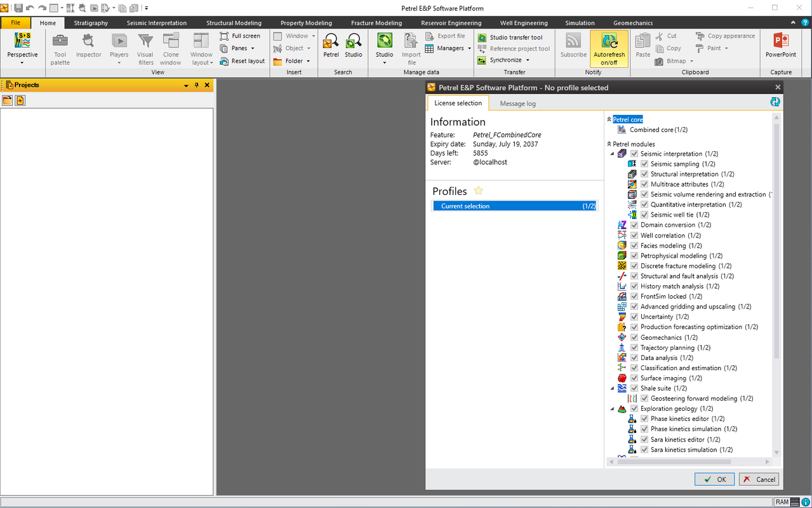This screenshot has width=812, height=508.
Task: Click the refresh icon in license dialog
Action: coord(775,102)
